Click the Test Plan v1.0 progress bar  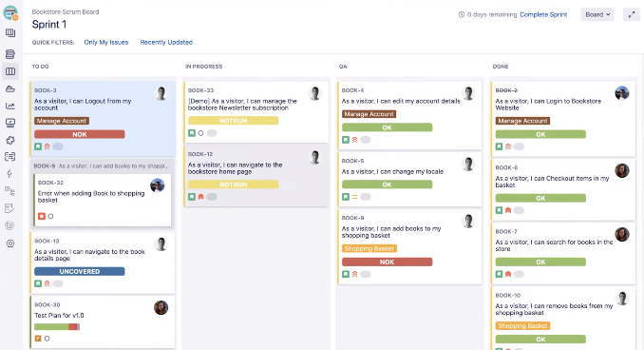[57, 326]
